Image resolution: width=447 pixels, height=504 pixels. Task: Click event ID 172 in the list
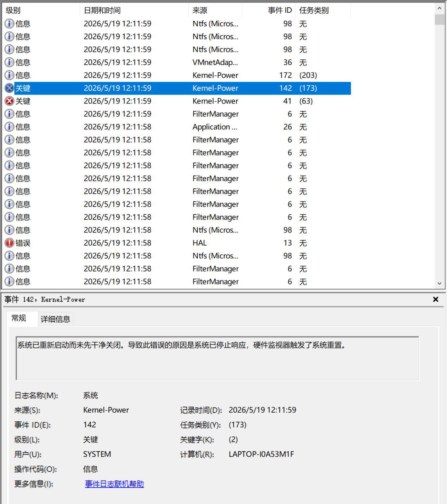tap(285, 75)
